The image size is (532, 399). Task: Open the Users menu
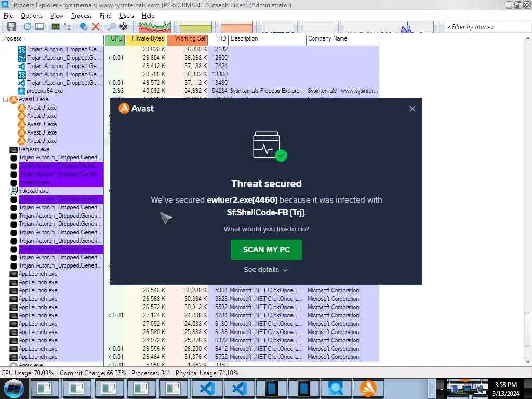point(127,16)
